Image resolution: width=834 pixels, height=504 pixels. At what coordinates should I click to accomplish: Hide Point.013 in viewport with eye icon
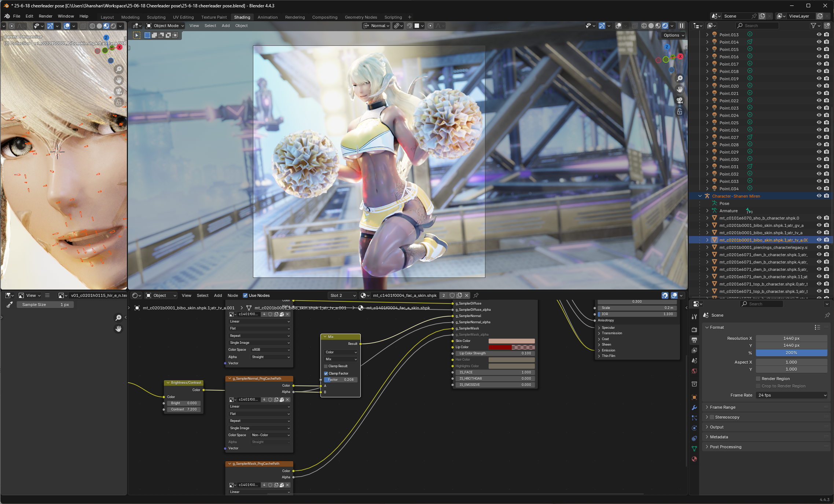click(x=819, y=34)
